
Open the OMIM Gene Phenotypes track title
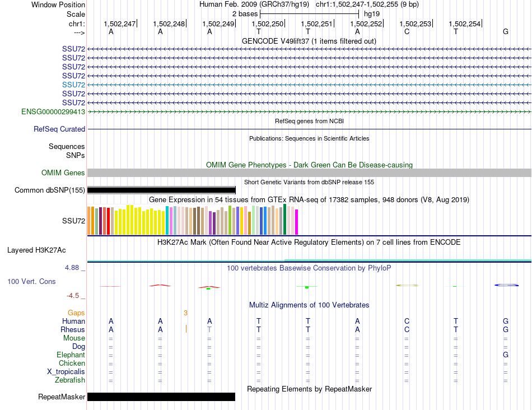click(309, 165)
